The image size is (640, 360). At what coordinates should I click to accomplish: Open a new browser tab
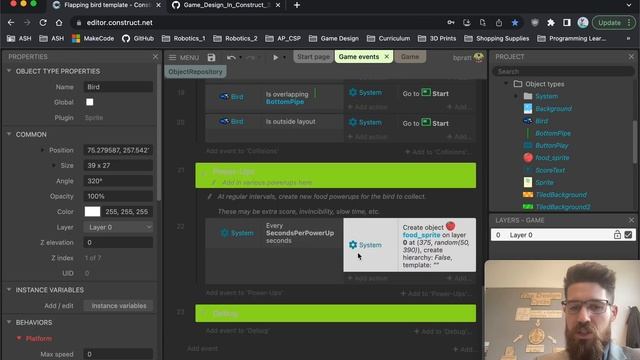(297, 5)
